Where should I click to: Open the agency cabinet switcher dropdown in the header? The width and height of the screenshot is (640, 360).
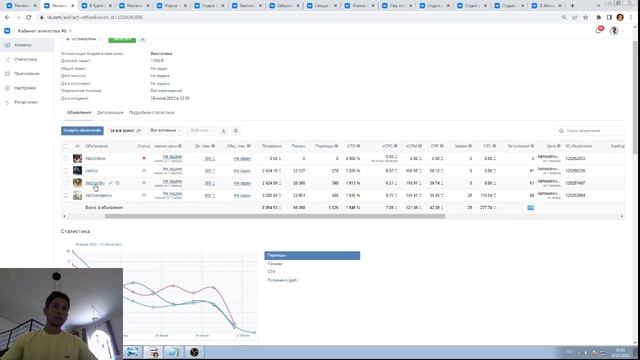tap(44, 31)
